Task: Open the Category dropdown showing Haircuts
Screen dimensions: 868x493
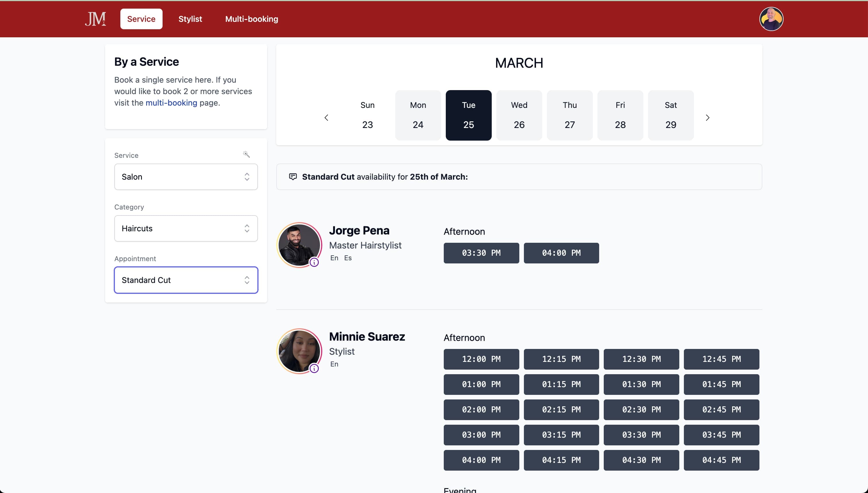Action: tap(186, 228)
